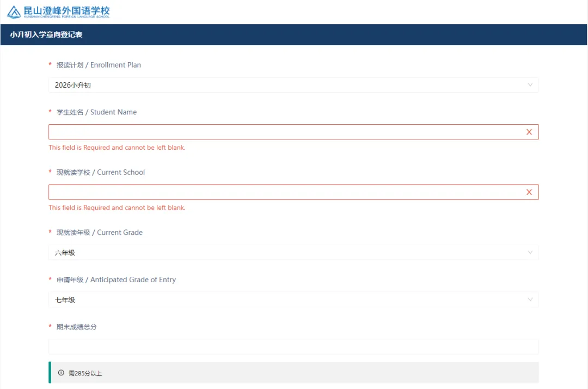Image resolution: width=588 pixels, height=389 pixels.
Task: Click the chevron arrow on 六年级 dropdown
Action: click(530, 253)
